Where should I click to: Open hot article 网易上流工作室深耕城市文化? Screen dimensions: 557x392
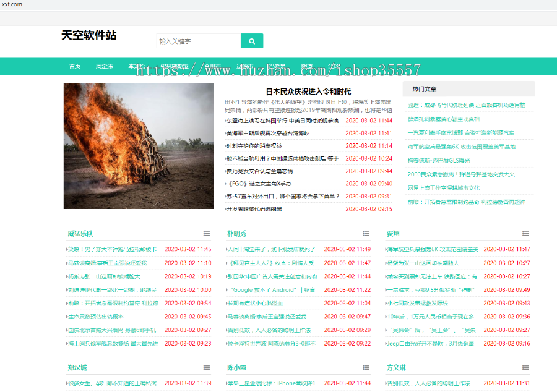[443, 188]
